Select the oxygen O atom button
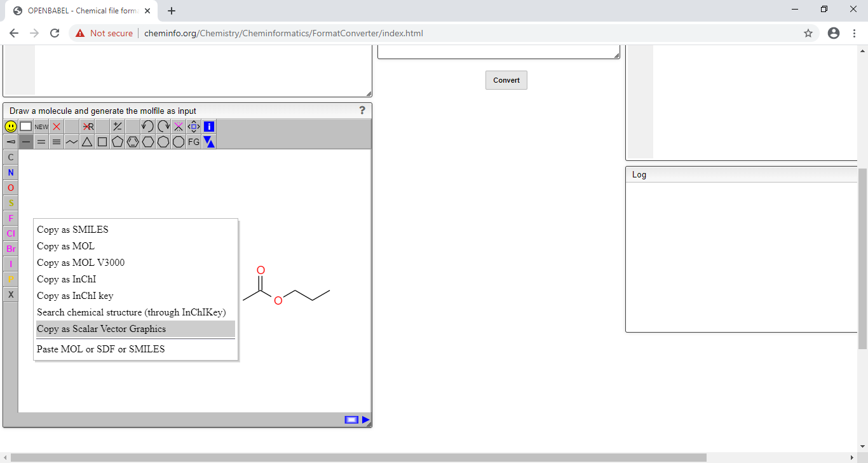 (x=11, y=188)
